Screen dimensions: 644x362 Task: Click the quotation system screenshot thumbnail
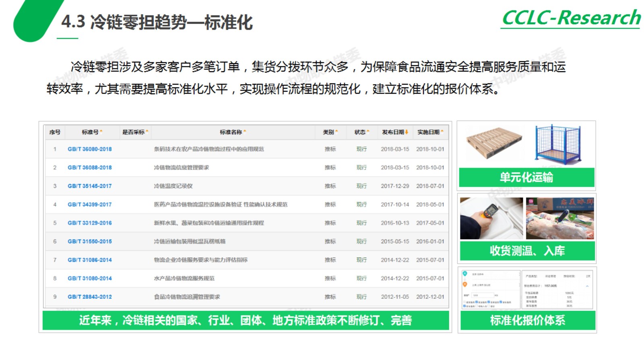(527, 290)
